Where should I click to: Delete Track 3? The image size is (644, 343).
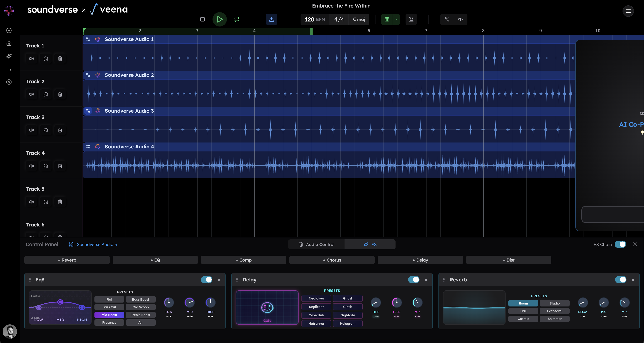point(60,130)
